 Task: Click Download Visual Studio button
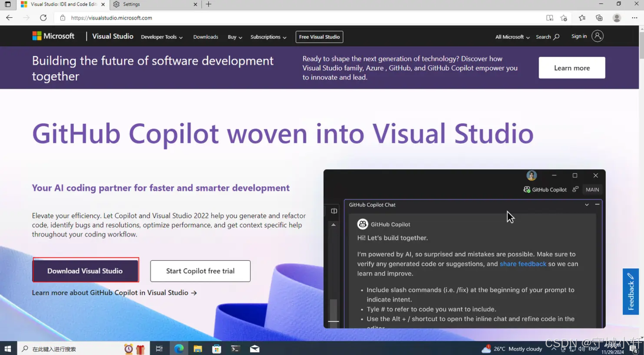click(x=85, y=271)
